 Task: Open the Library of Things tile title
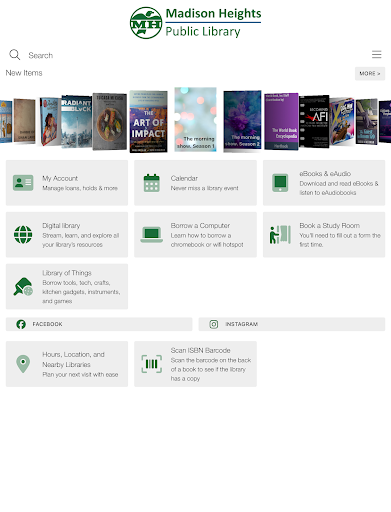click(x=67, y=273)
